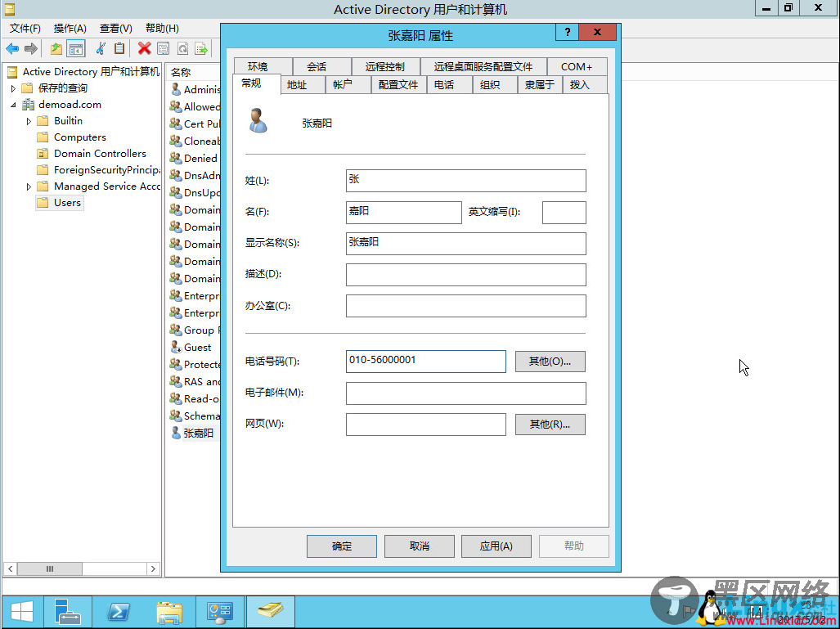Switch to the 远程桌面服务配置文件 tab
Screen dimensions: 840x629
[x=483, y=66]
